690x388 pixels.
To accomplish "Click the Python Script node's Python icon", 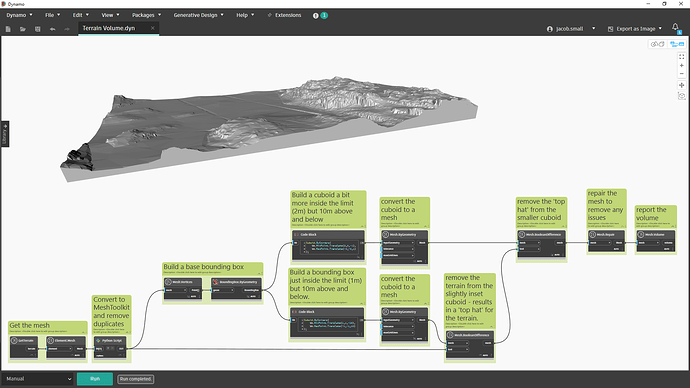I will [98, 340].
